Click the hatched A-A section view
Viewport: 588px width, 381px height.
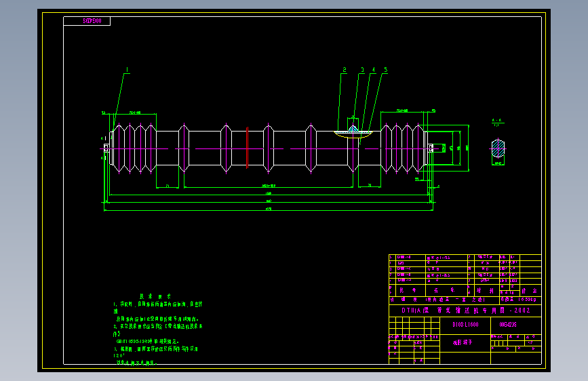[498, 148]
